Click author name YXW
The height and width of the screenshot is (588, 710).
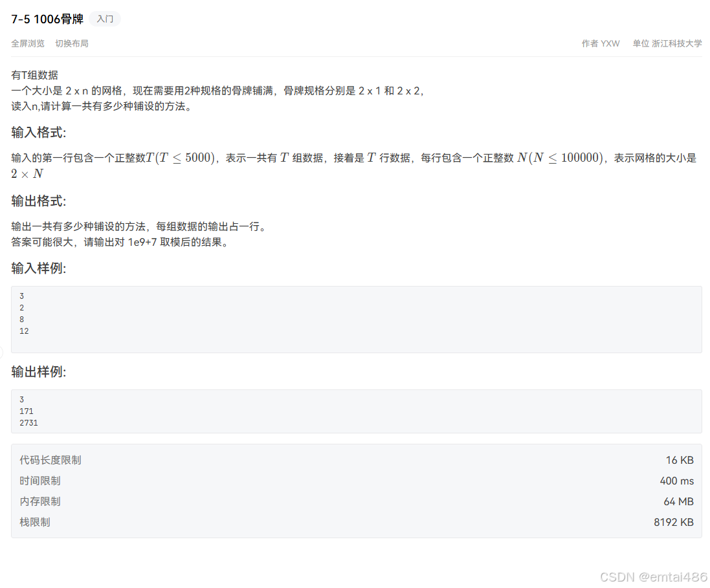pyautogui.click(x=610, y=43)
